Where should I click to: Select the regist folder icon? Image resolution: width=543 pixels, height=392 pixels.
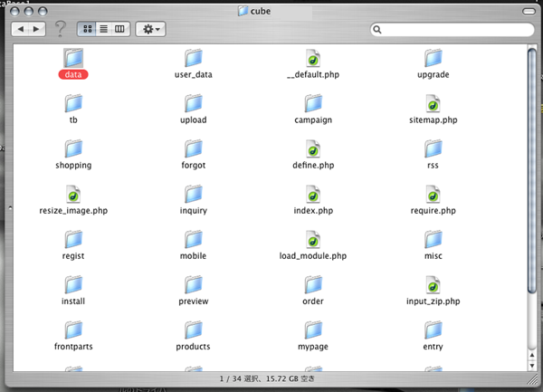(x=73, y=239)
